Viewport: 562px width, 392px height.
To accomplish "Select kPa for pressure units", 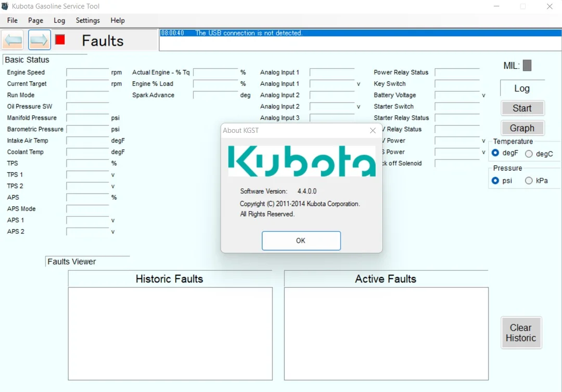I will tap(529, 180).
